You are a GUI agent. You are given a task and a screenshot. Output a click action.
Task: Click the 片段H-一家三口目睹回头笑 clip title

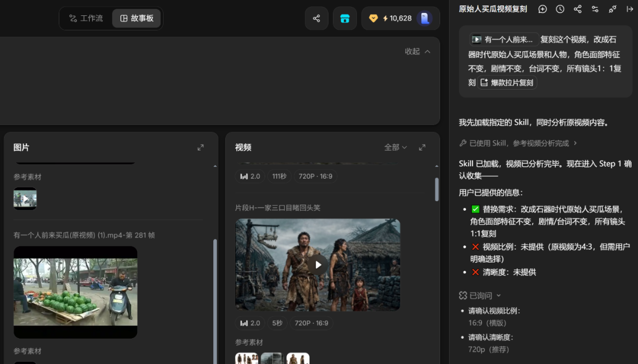point(278,208)
